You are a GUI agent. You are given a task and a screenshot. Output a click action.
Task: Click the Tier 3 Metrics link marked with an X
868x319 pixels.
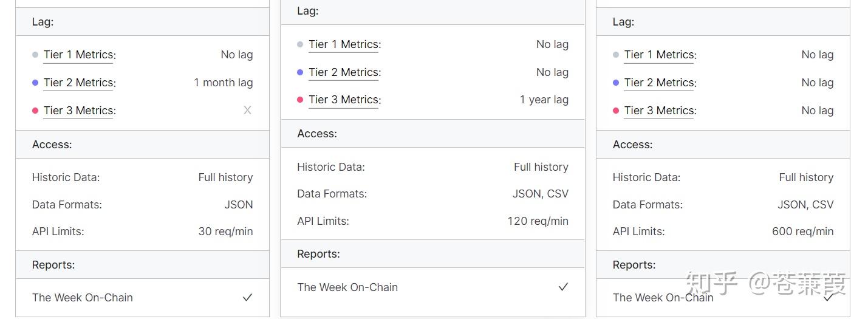78,111
